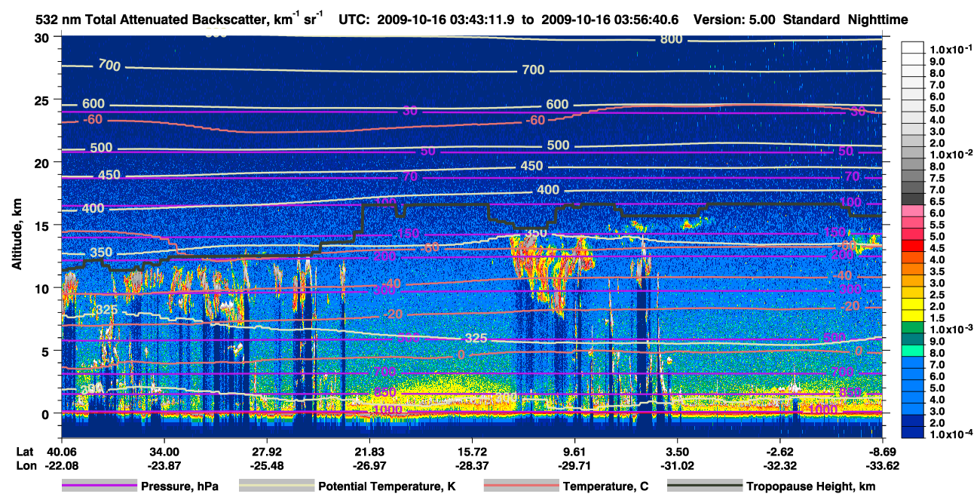Viewport: 980px width, 503px height.
Task: Click the latitude value 34.00
Action: [164, 451]
